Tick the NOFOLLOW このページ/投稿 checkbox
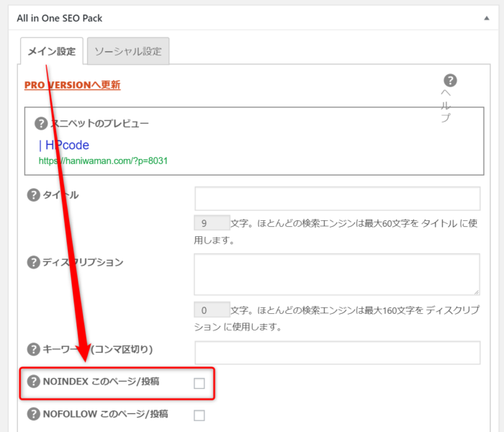This screenshot has height=432, width=504. click(x=199, y=415)
